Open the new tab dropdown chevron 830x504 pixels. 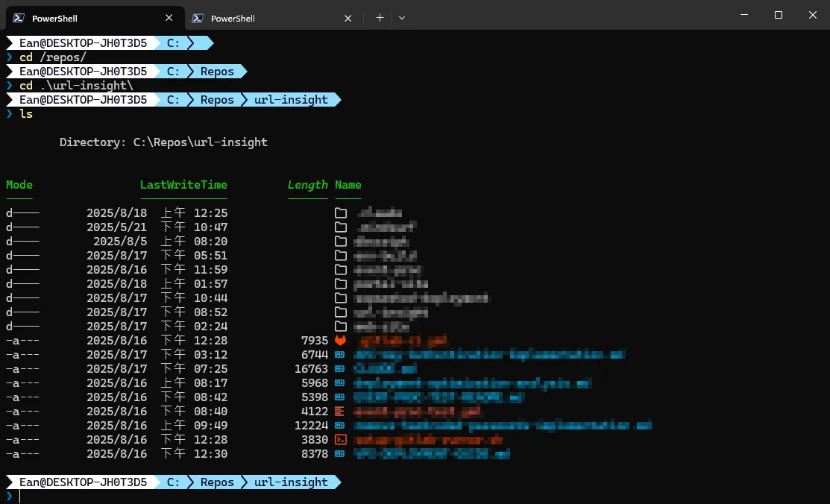(x=401, y=17)
